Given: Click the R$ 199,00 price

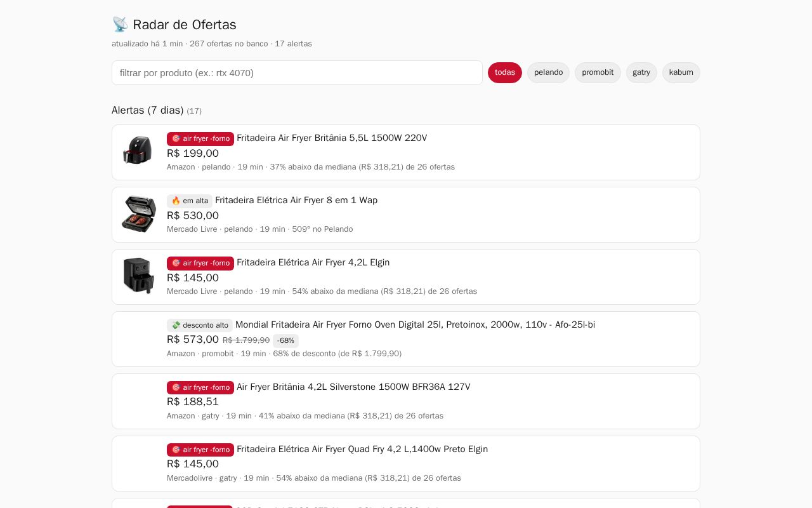Looking at the screenshot, I should tap(193, 153).
